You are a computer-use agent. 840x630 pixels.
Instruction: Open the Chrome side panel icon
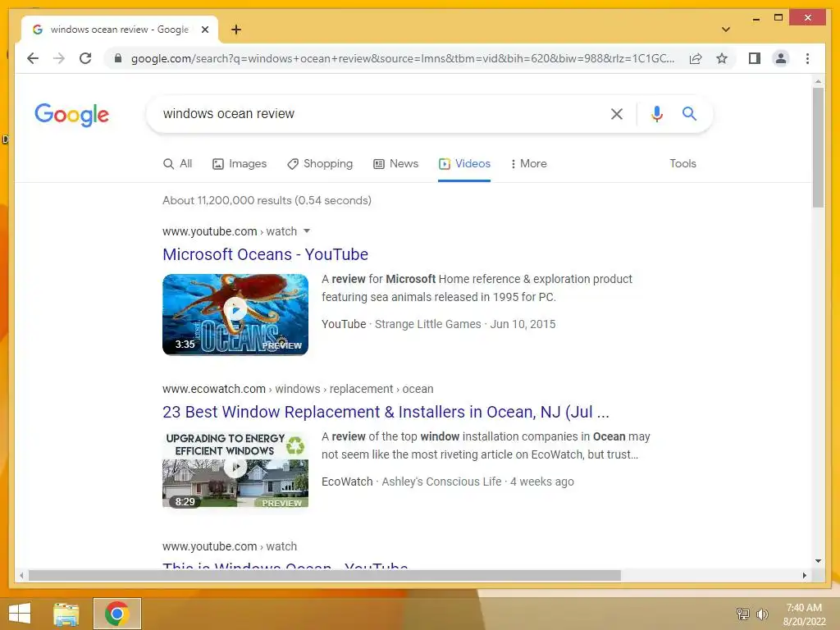tap(755, 58)
